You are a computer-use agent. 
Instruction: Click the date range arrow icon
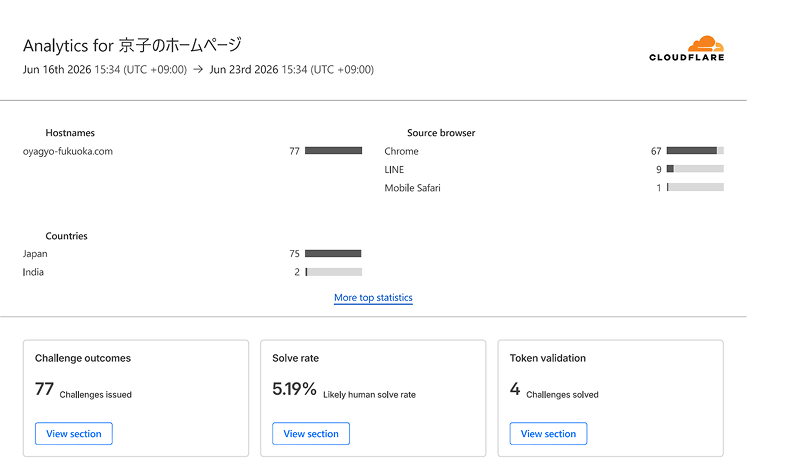point(198,69)
